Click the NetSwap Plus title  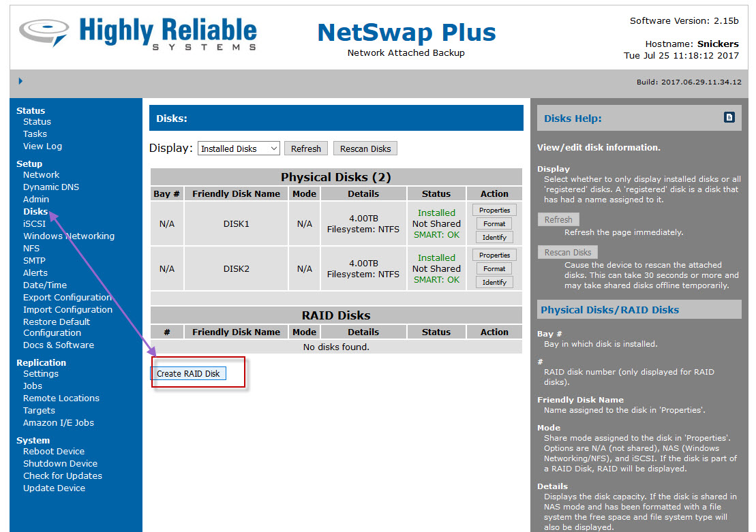click(406, 33)
